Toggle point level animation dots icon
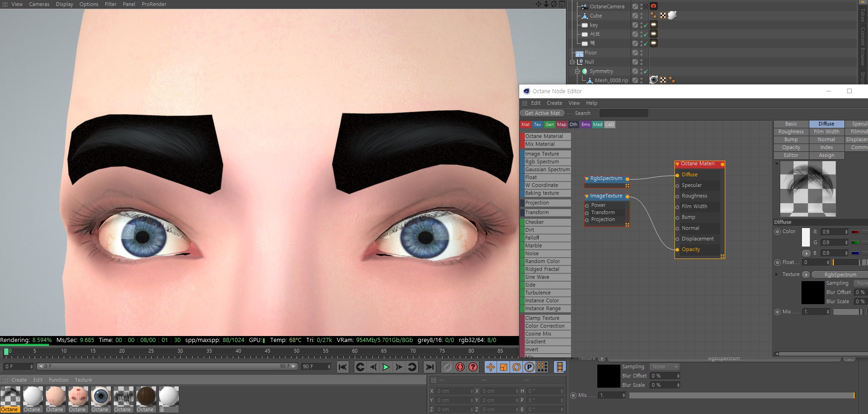The image size is (868, 414). point(542,367)
